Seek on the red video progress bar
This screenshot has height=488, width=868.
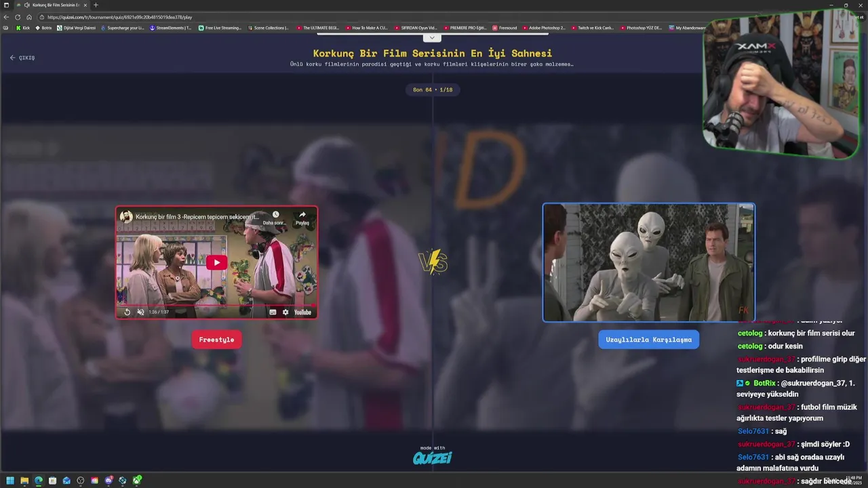[216, 305]
